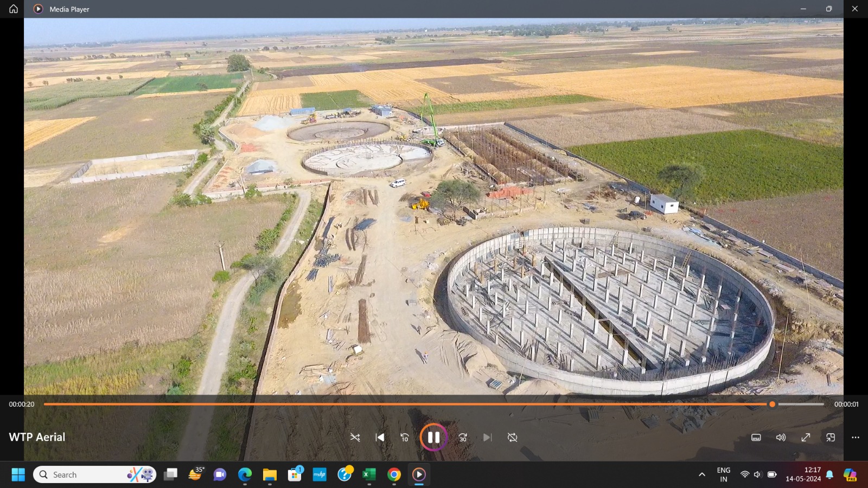Open the volume control

point(781,437)
